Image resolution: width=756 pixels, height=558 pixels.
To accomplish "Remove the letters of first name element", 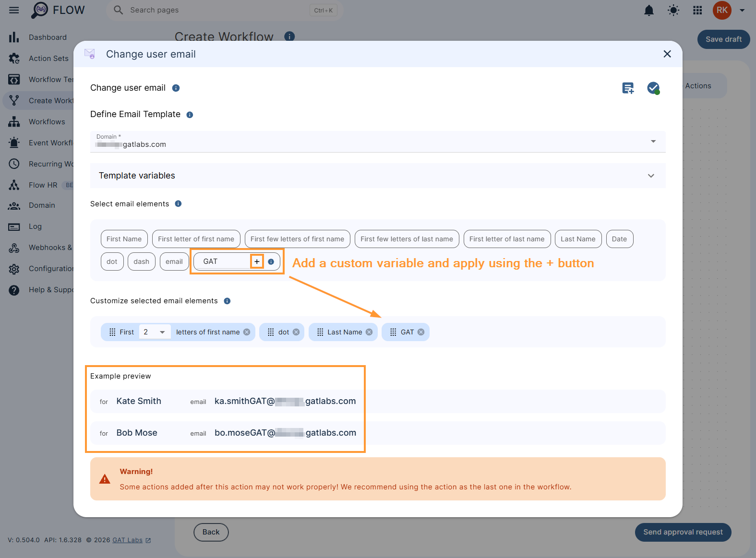I will 247,332.
